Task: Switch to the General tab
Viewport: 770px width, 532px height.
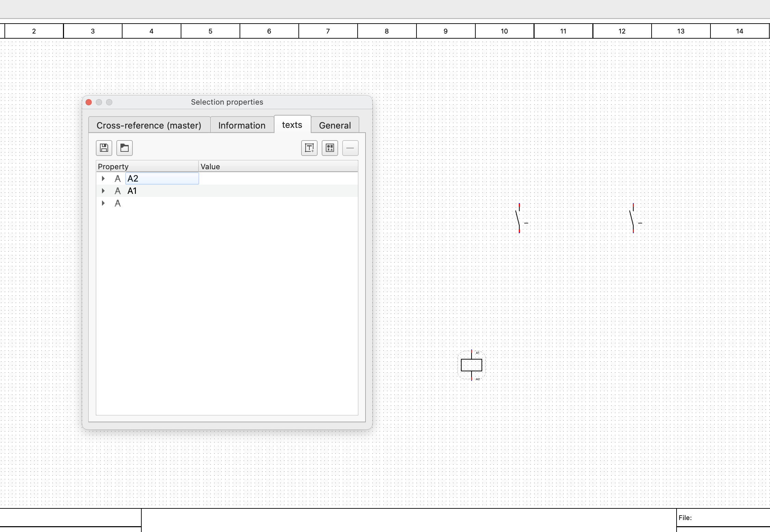Action: [335, 125]
